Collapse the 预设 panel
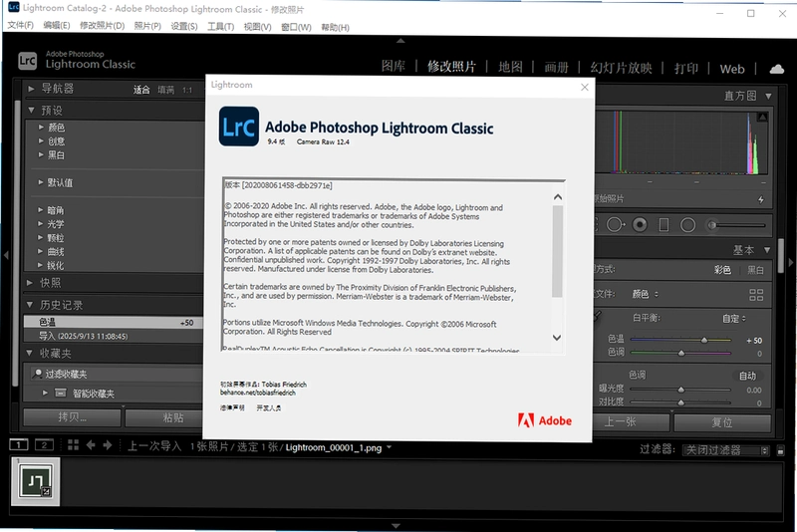The height and width of the screenshot is (532, 797). click(x=31, y=110)
